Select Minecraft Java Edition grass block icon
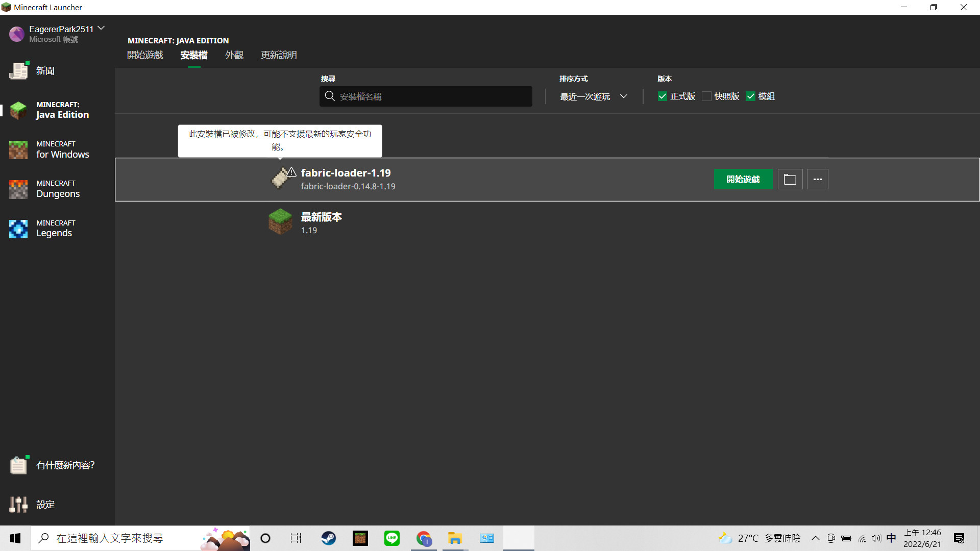 (18, 110)
